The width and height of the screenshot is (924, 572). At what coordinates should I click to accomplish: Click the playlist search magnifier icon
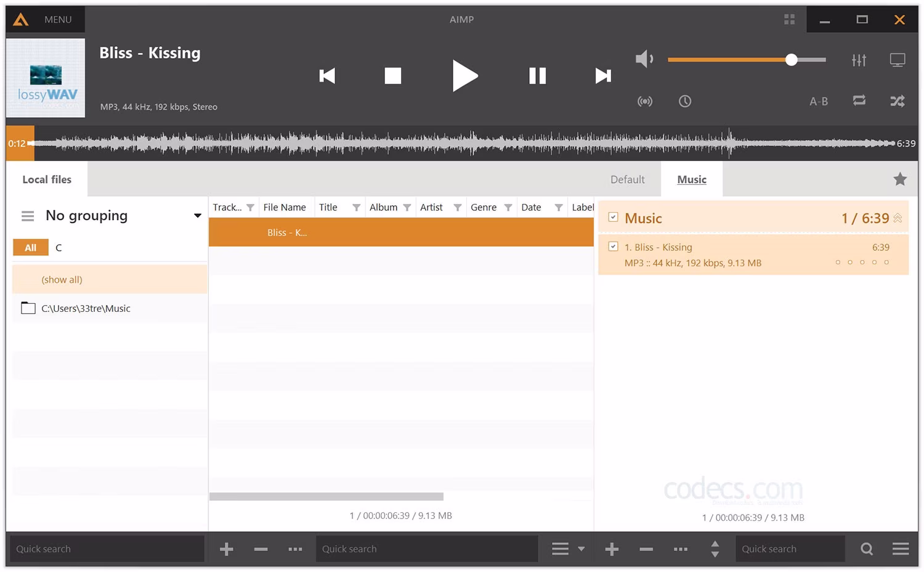(867, 549)
